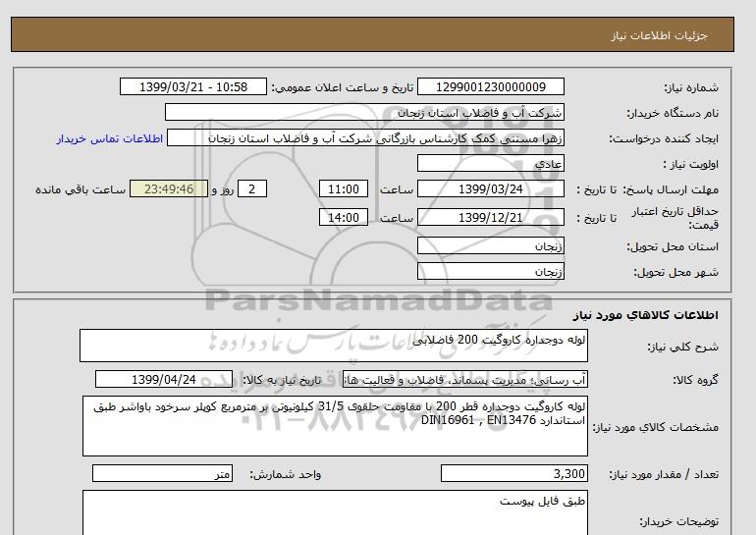Click price validity date 1399/12/21
This screenshot has height=535, width=756.
coord(490,217)
